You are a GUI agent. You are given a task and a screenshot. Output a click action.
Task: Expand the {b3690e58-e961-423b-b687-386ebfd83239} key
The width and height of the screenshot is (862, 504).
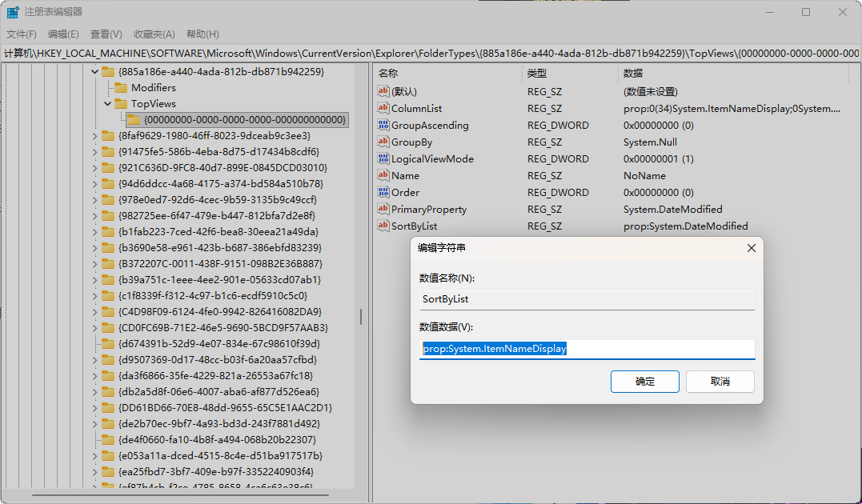pyautogui.click(x=94, y=247)
